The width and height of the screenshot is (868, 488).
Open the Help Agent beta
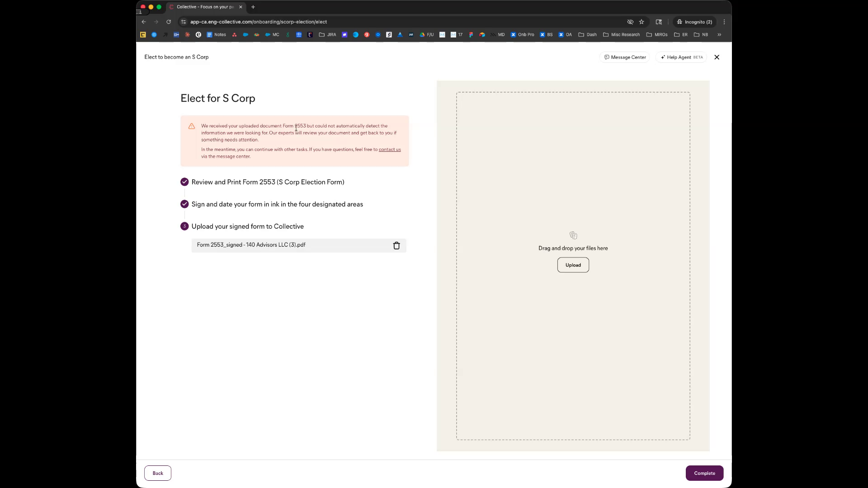[x=681, y=57]
